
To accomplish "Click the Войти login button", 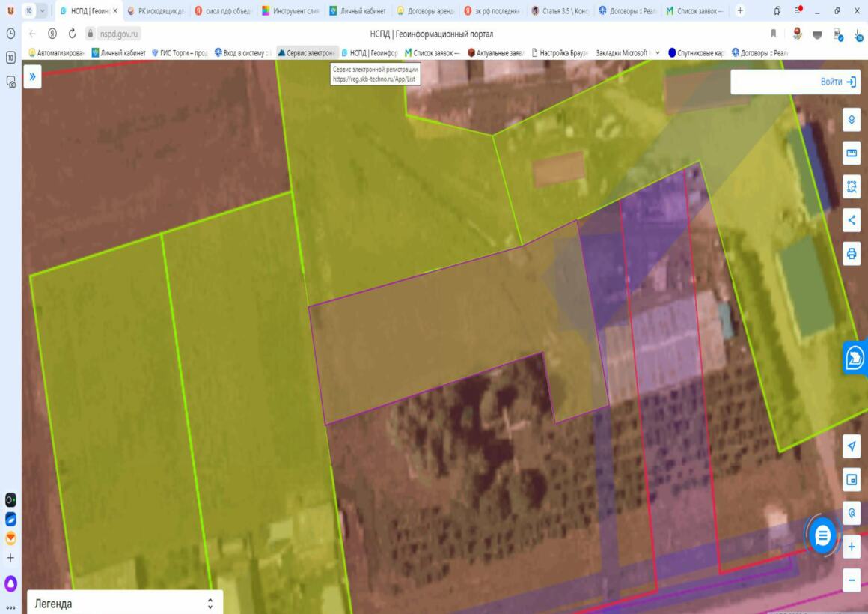I will 837,82.
